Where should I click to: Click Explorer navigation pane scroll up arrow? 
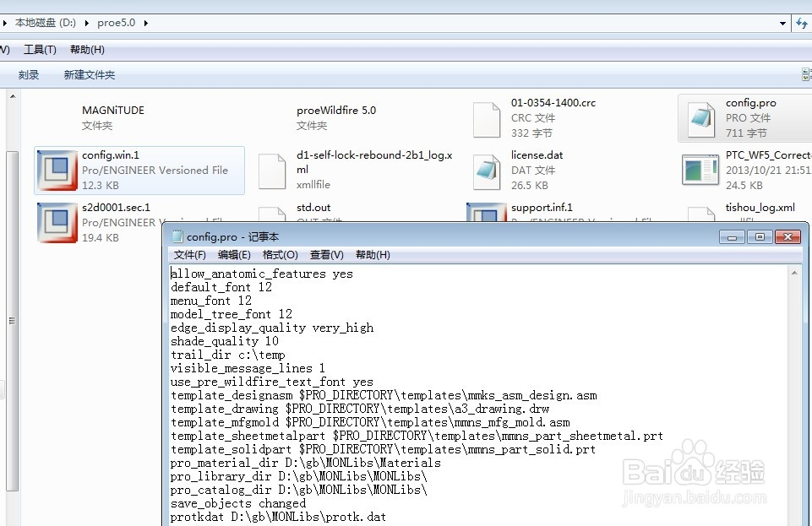click(13, 96)
